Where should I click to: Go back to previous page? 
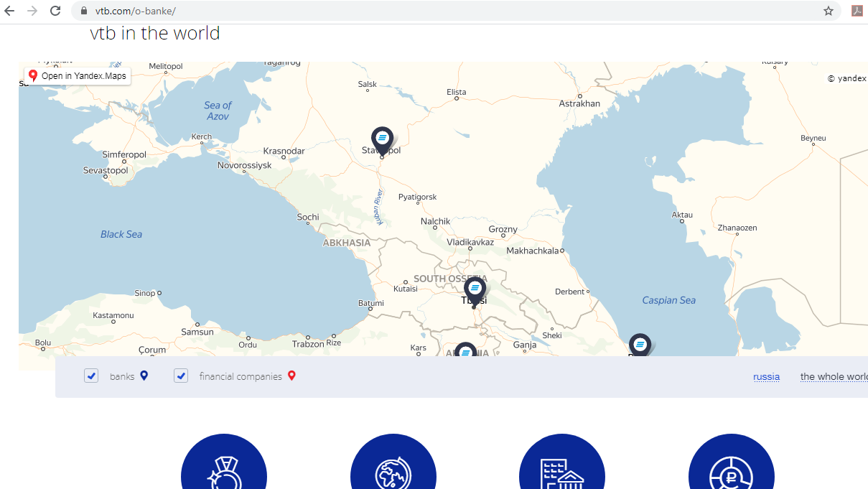[x=9, y=11]
